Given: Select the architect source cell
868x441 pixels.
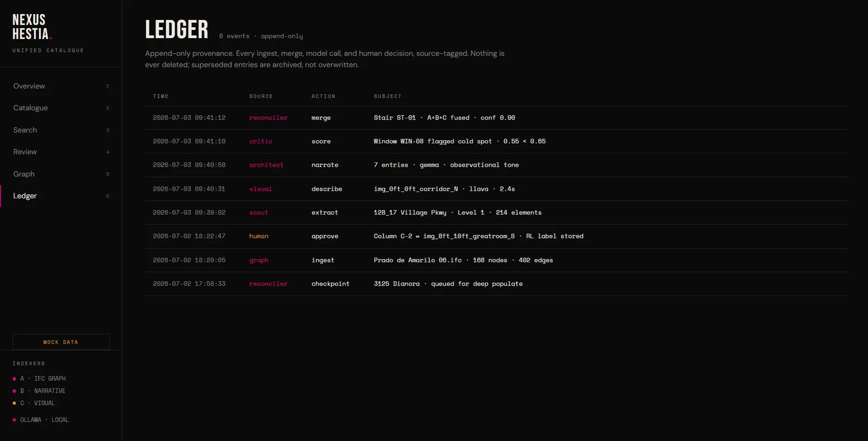Looking at the screenshot, I should (266, 165).
